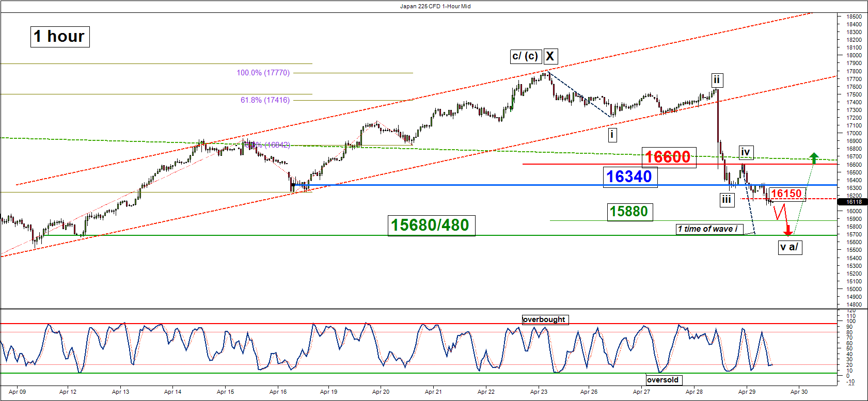This screenshot has width=868, height=401.
Task: Click the Apr 23 date on time axis
Action: click(x=539, y=392)
